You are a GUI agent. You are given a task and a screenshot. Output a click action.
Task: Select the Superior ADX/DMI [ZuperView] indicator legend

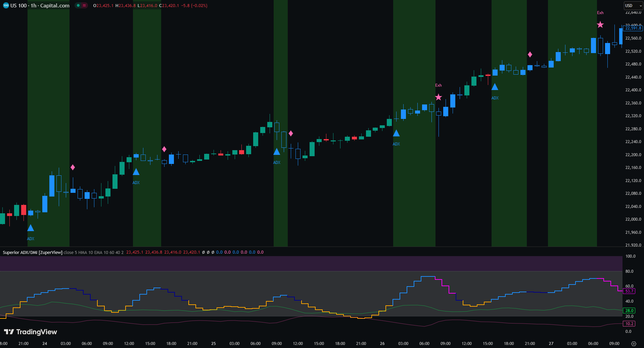(x=33, y=252)
